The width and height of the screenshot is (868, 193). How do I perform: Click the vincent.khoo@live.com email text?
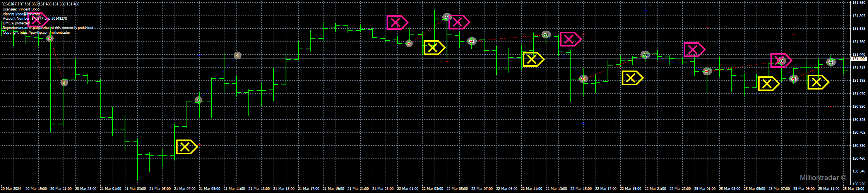click(21, 14)
